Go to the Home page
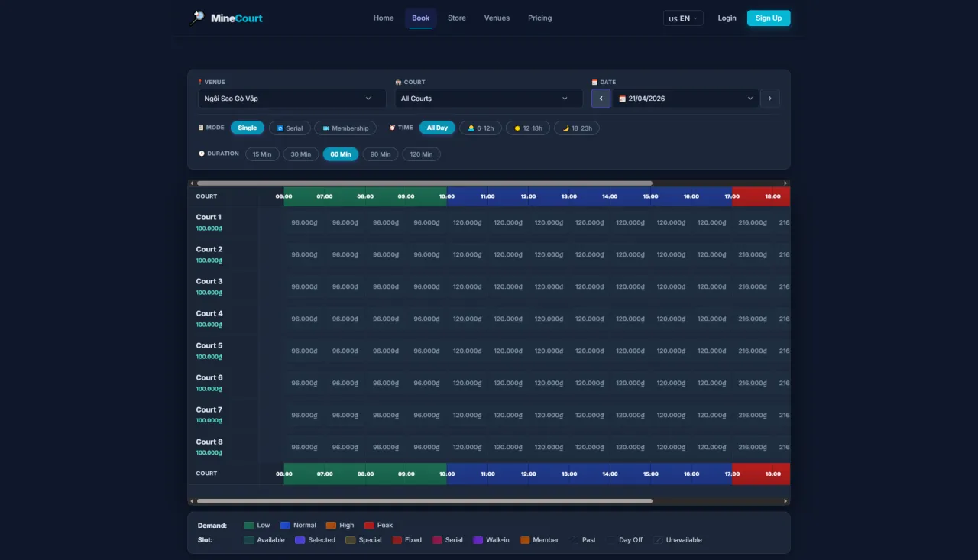 (384, 18)
